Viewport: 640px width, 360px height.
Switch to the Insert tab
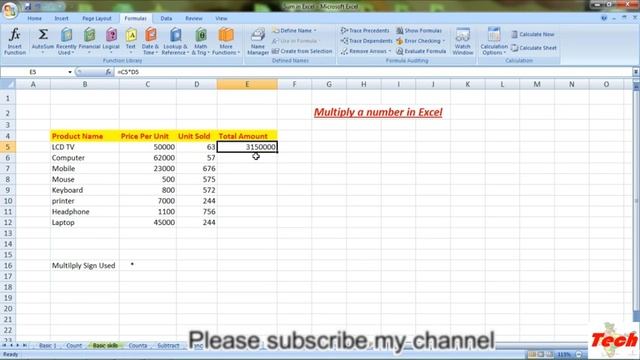(62, 18)
